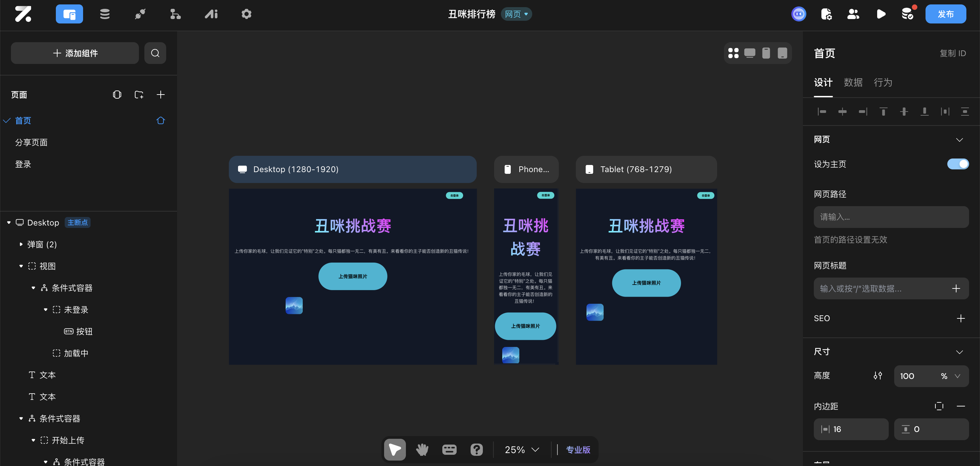This screenshot has width=980, height=466.
Task: Expand the 弹窗 (2) tree node
Action: [21, 245]
